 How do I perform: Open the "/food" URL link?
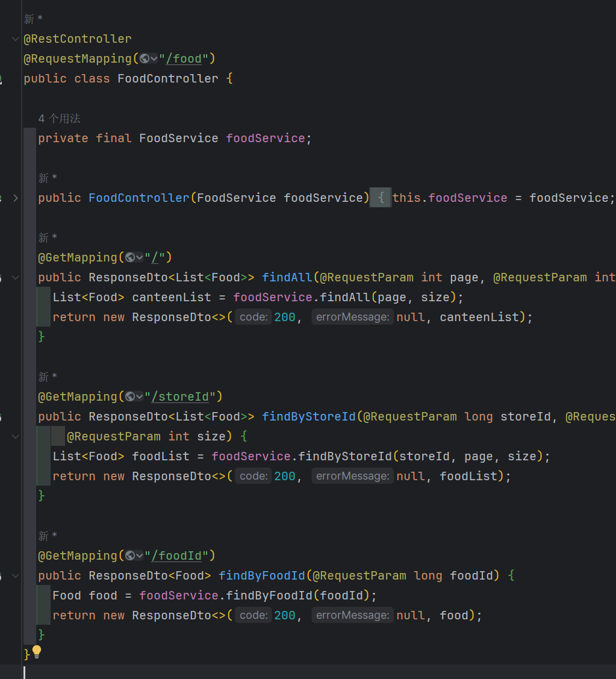(184, 59)
